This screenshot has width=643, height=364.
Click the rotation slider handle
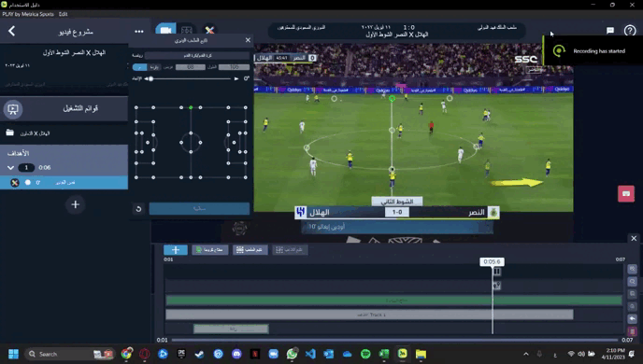150,78
